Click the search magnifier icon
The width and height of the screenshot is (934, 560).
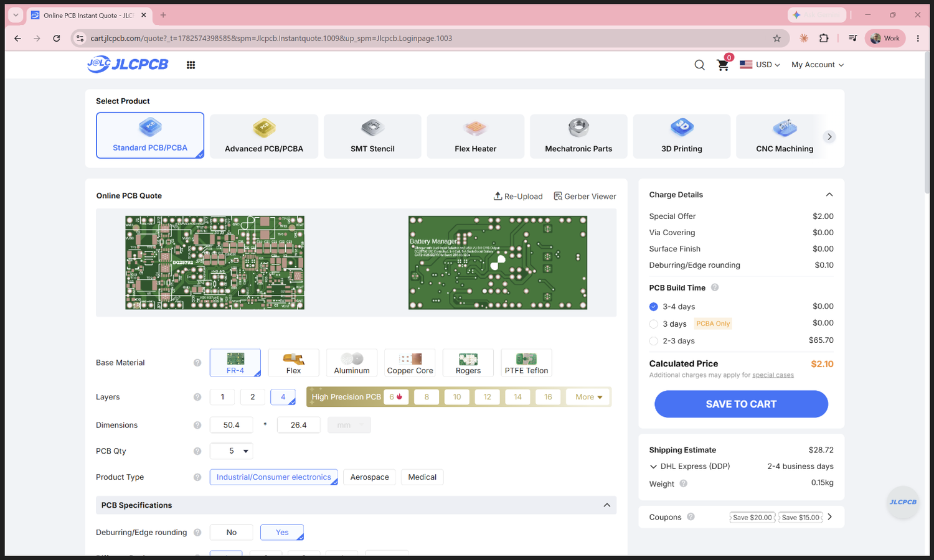tap(700, 65)
